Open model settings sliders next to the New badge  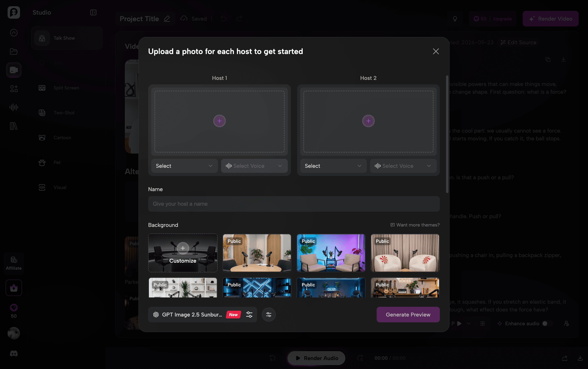click(249, 315)
